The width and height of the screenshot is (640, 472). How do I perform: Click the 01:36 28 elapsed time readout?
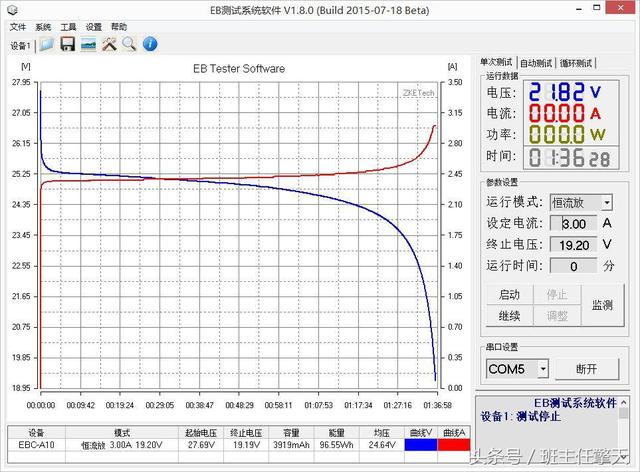tap(570, 158)
